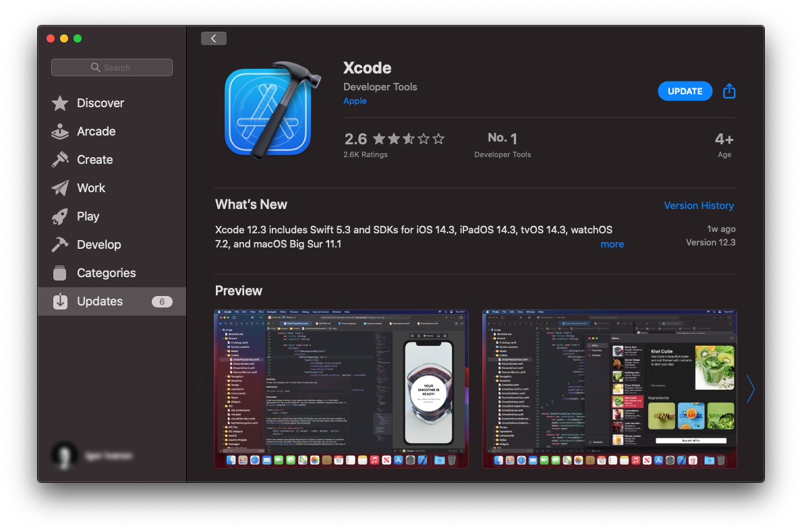Click the Xcode app icon
This screenshot has width=802, height=532.
pyautogui.click(x=271, y=109)
